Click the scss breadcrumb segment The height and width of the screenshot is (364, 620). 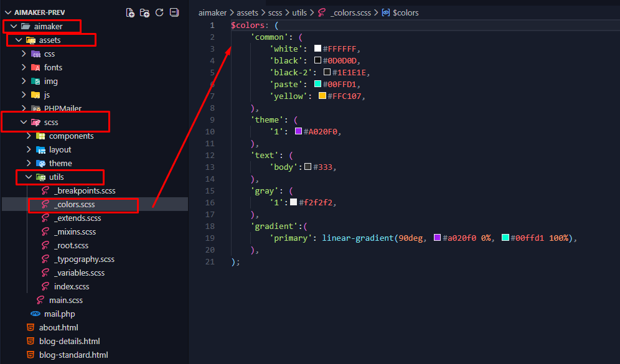pos(275,12)
